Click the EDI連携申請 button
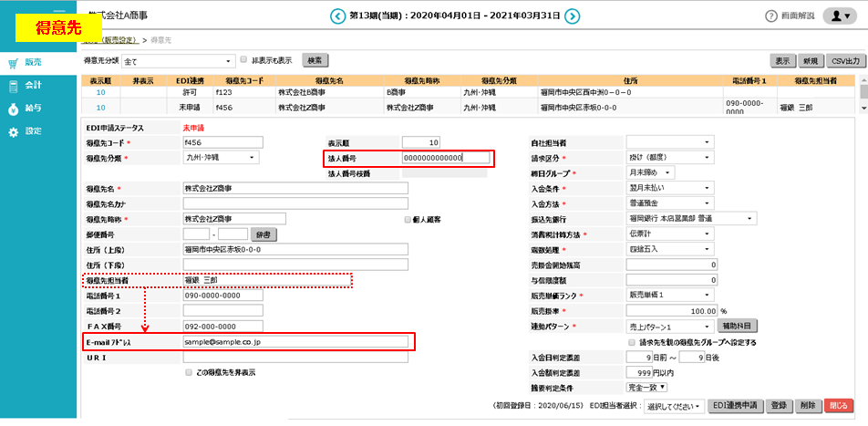The height and width of the screenshot is (426, 868). pos(735,406)
